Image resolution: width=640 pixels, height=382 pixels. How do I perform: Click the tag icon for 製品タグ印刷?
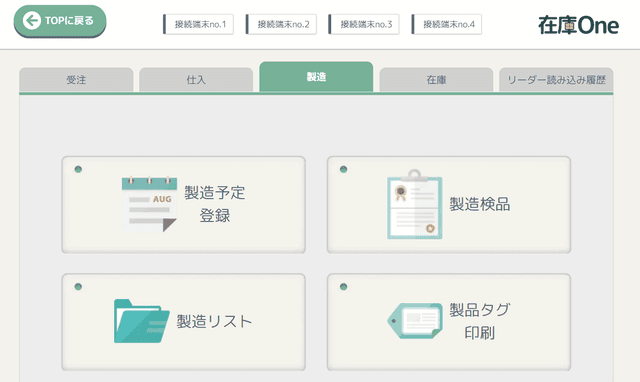click(415, 321)
